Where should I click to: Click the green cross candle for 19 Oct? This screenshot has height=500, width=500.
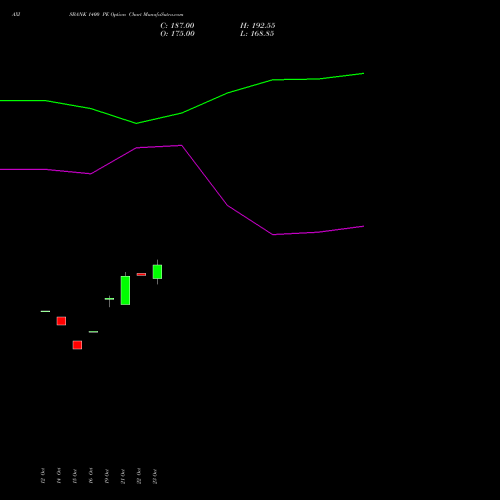pos(109,299)
